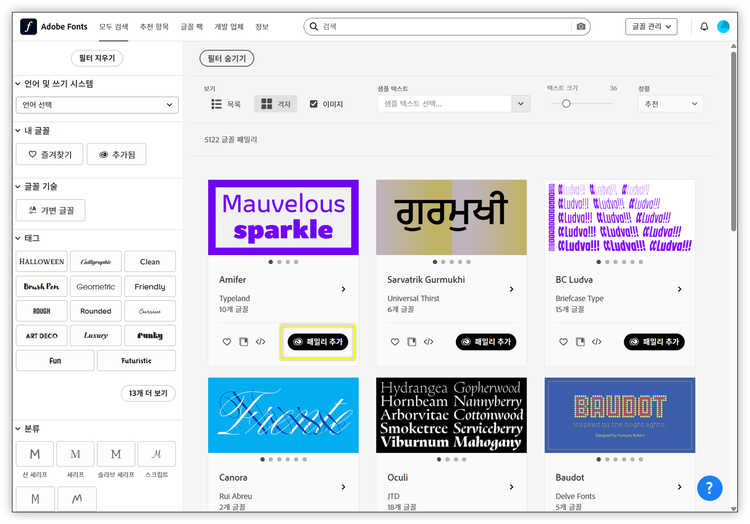
Task: Toggle Geometric tag filter
Action: pyautogui.click(x=96, y=286)
